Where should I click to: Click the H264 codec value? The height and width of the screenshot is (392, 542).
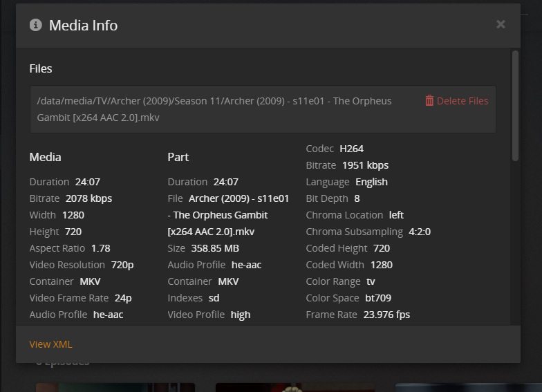click(x=351, y=149)
